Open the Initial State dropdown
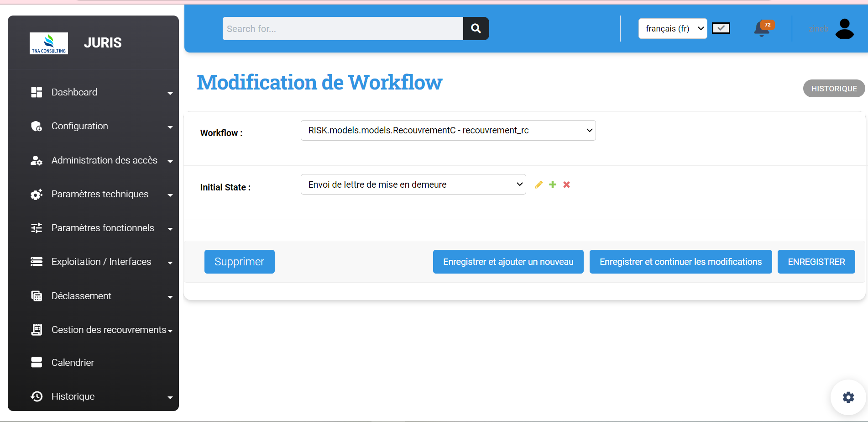The width and height of the screenshot is (868, 422). (x=413, y=185)
